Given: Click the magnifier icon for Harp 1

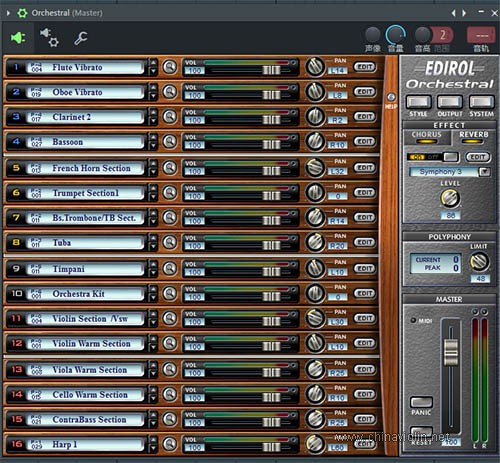Looking at the screenshot, I should 170,444.
